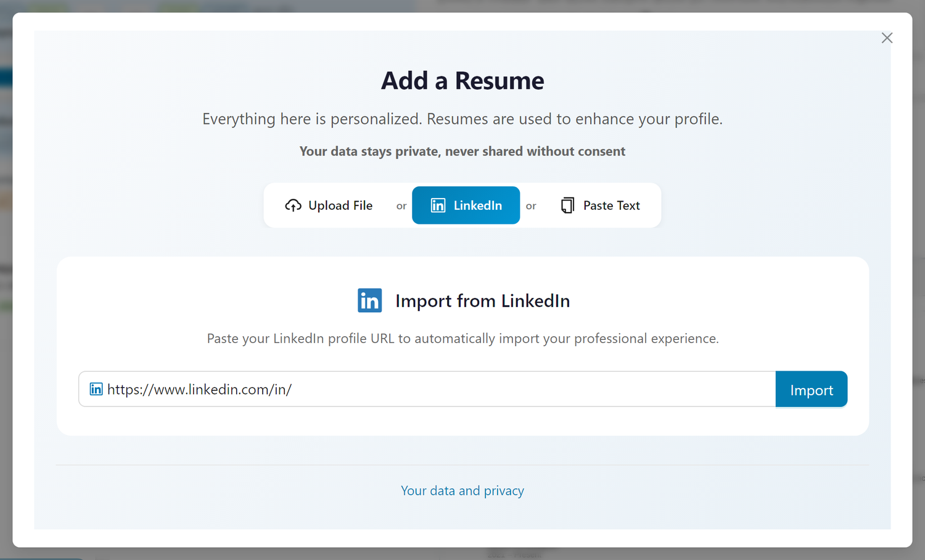Click the "Your data stays private" notice
The image size is (925, 560).
point(462,152)
